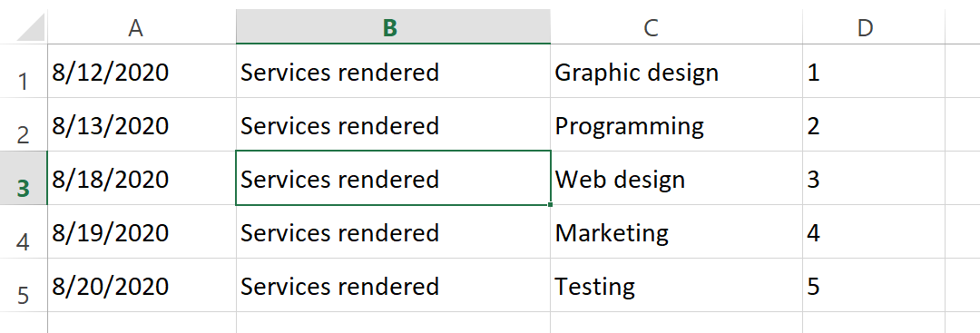Select the Testing cell
This screenshot has width=980, height=333.
pos(676,286)
